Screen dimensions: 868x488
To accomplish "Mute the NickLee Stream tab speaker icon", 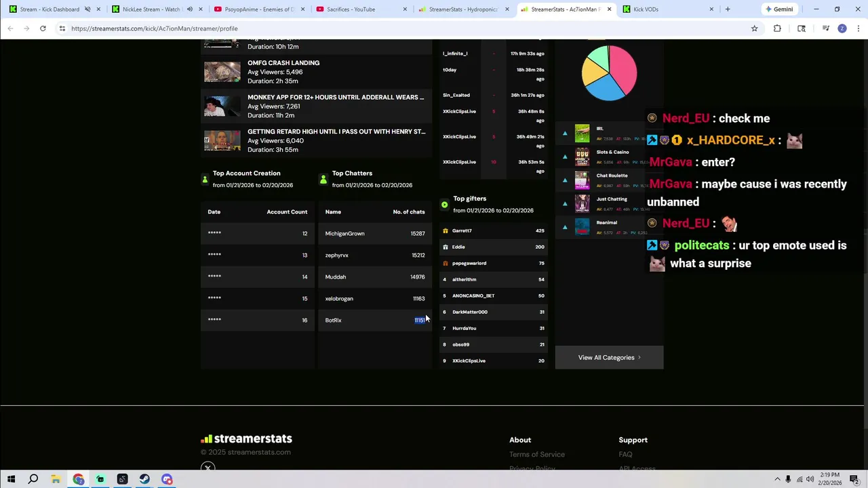I will [189, 9].
